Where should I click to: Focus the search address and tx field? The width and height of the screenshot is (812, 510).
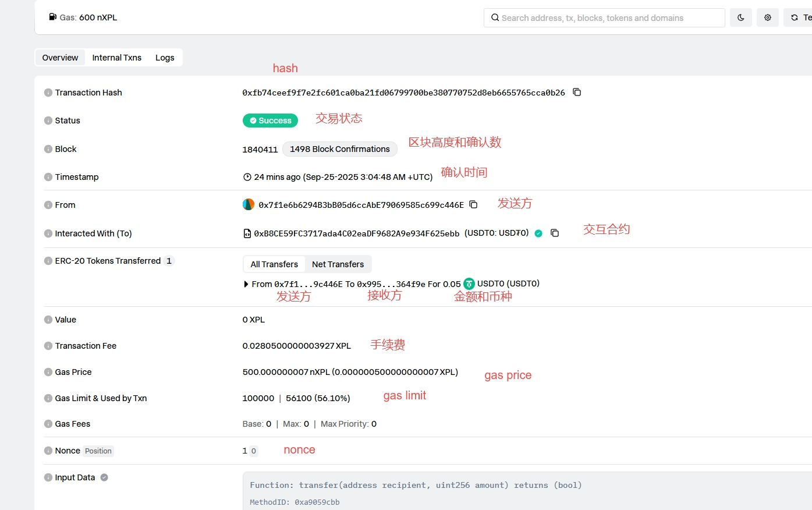605,18
